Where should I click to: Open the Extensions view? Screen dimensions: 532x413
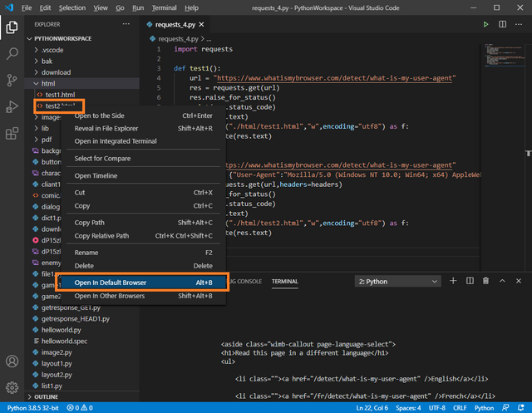[12, 133]
